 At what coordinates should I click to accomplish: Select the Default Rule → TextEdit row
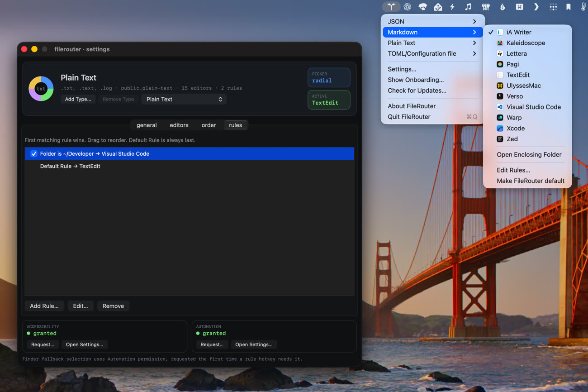pyautogui.click(x=190, y=166)
